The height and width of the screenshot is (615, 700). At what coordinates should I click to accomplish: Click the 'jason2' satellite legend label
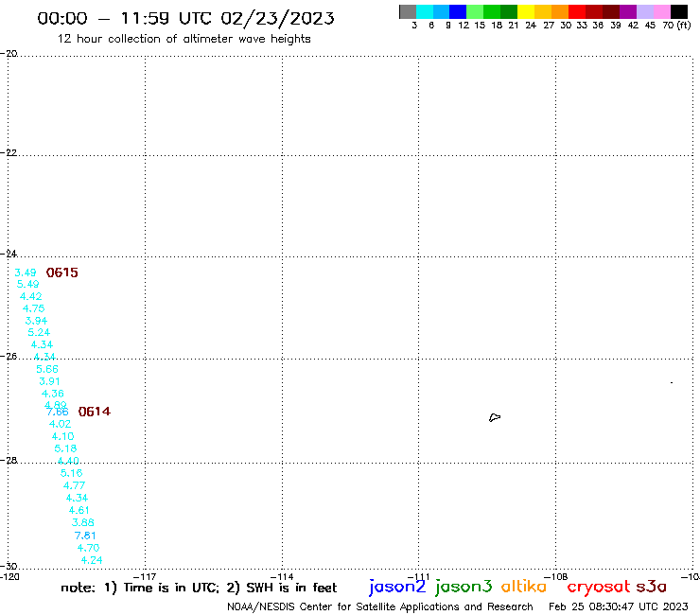click(x=397, y=587)
